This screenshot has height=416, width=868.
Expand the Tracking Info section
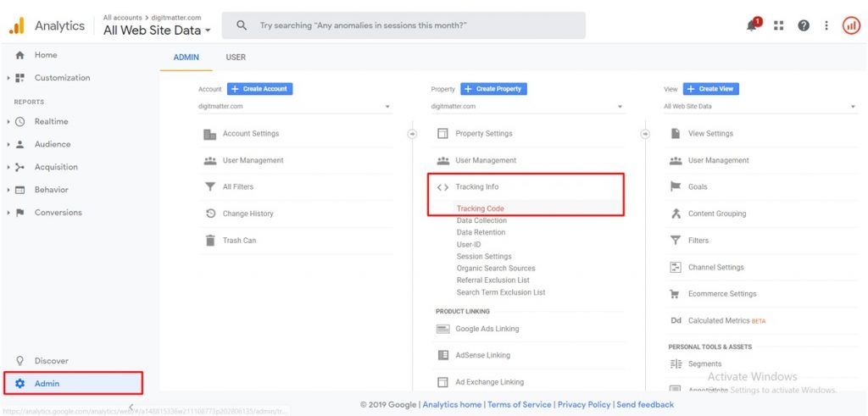point(476,187)
